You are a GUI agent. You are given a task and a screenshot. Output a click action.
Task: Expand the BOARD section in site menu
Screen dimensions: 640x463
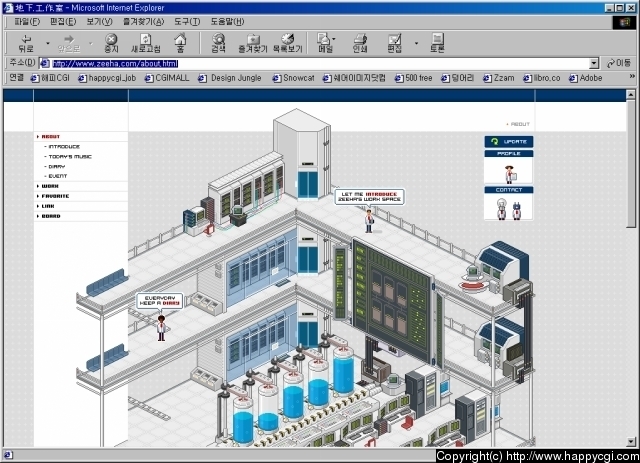click(x=49, y=216)
